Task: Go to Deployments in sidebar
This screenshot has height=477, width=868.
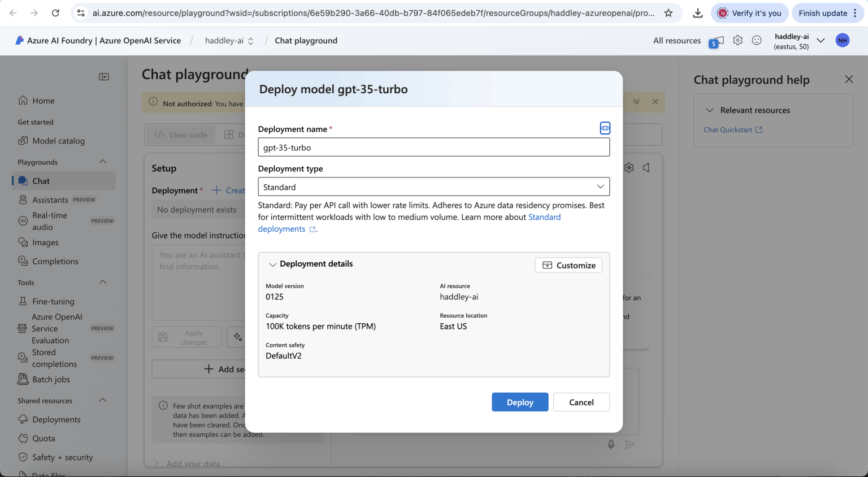Action: point(57,419)
